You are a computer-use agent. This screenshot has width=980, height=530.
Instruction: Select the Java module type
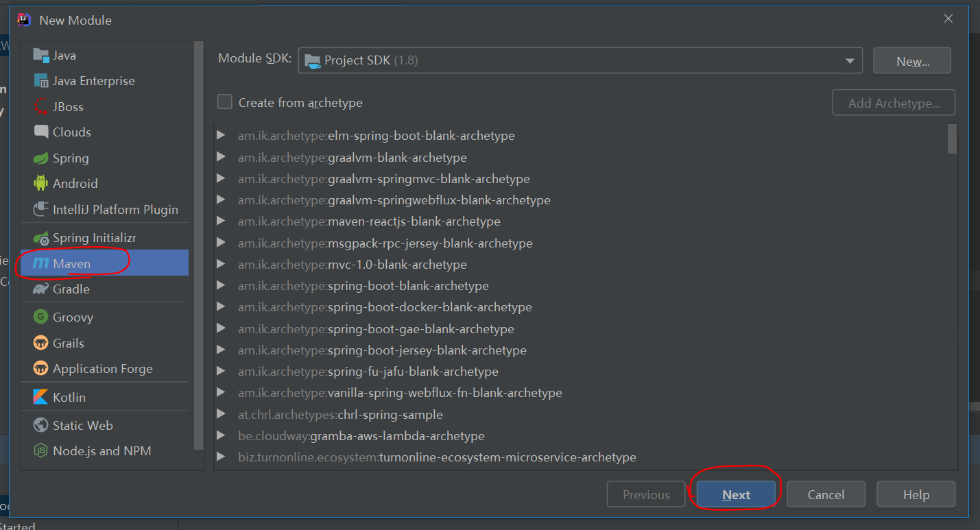click(105, 56)
